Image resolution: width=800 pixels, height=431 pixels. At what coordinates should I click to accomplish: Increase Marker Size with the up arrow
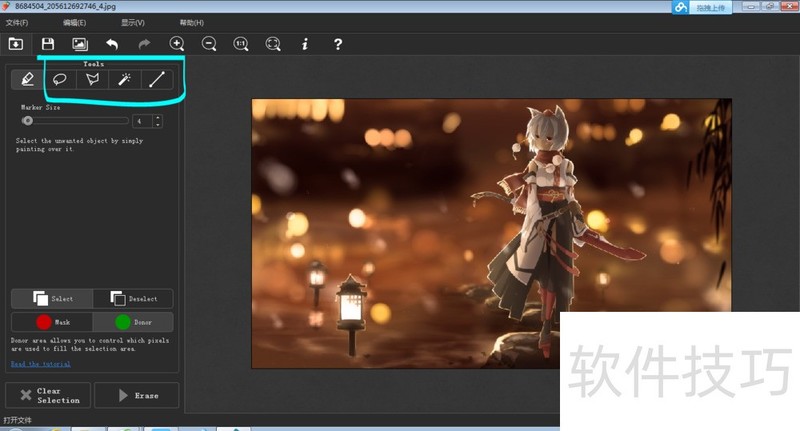(158, 118)
